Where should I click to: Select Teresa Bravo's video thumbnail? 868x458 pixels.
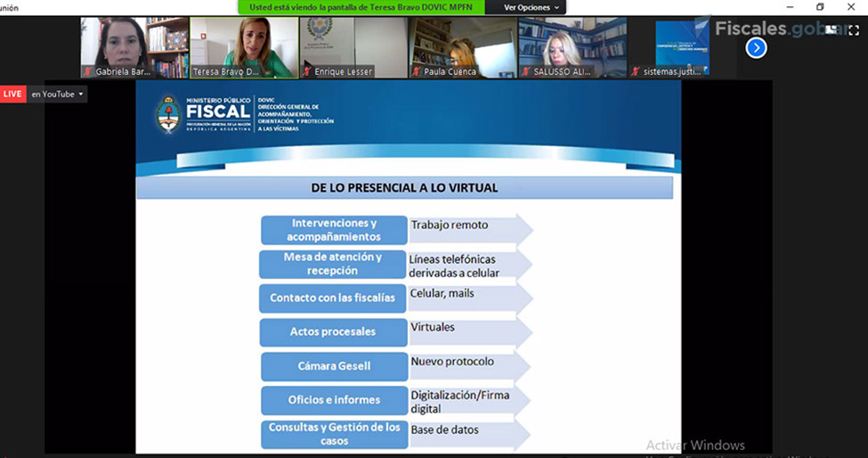(x=244, y=43)
